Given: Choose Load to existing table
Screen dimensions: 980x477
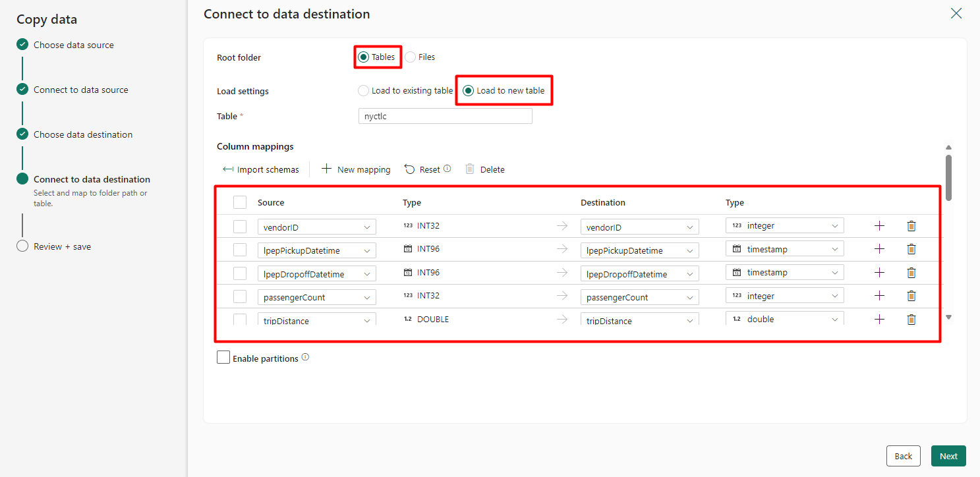Looking at the screenshot, I should (363, 91).
